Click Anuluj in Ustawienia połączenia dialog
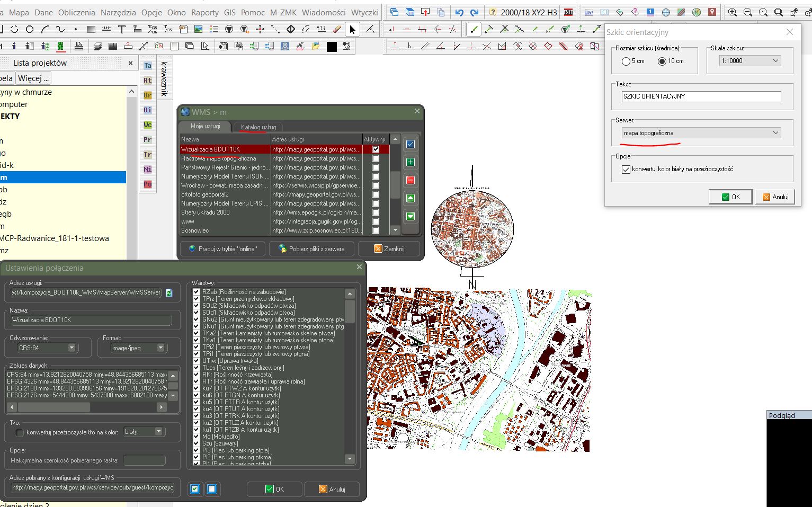 [x=332, y=489]
